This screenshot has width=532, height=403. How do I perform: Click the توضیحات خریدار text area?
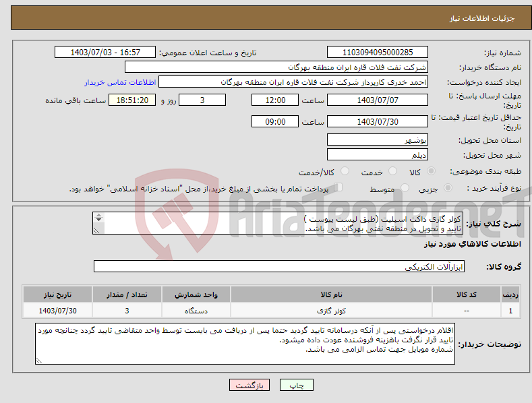pos(245,344)
